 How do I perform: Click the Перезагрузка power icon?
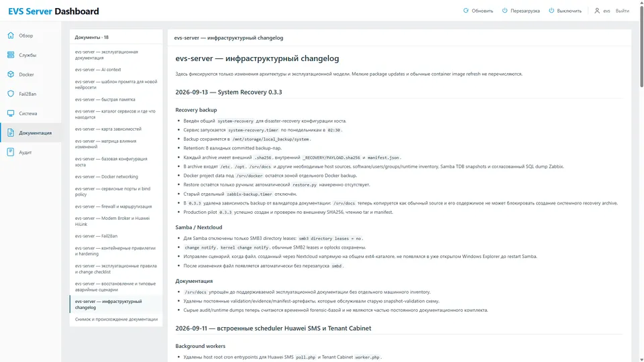tap(504, 11)
